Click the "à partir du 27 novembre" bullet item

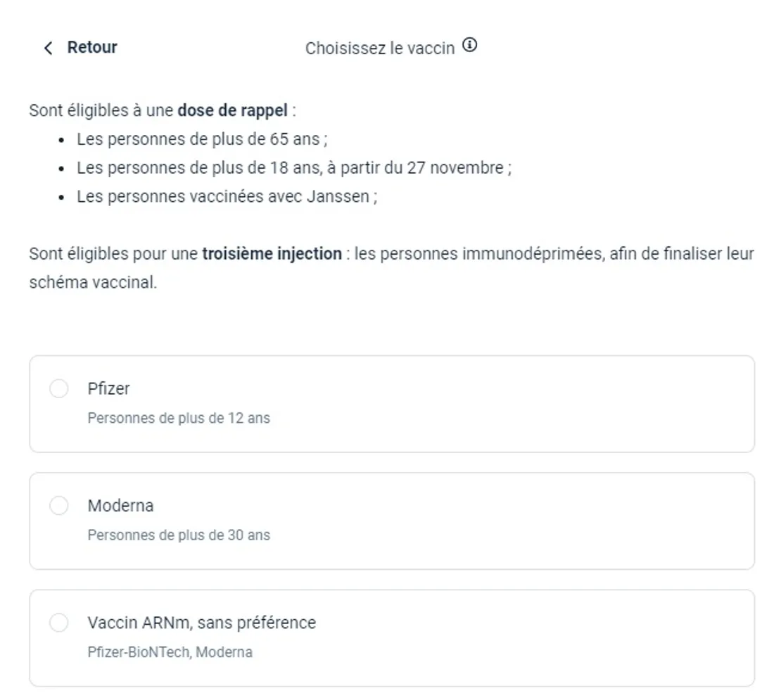click(x=293, y=168)
